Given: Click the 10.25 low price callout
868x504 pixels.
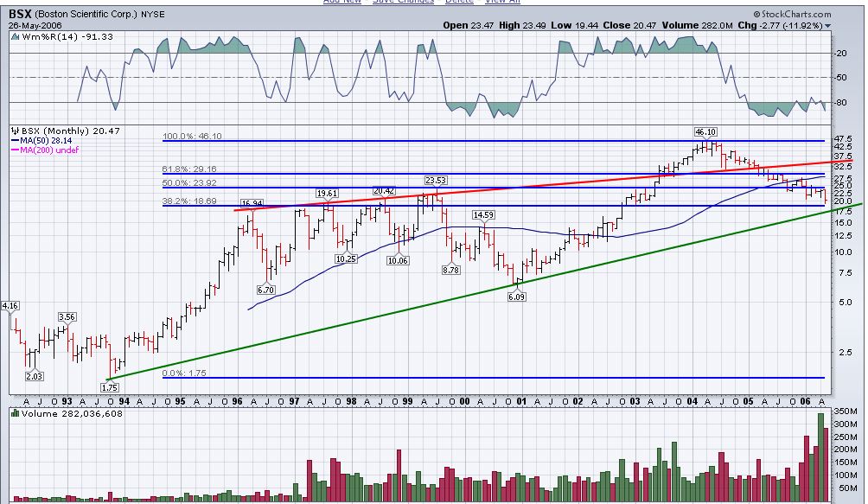Looking at the screenshot, I should [346, 258].
